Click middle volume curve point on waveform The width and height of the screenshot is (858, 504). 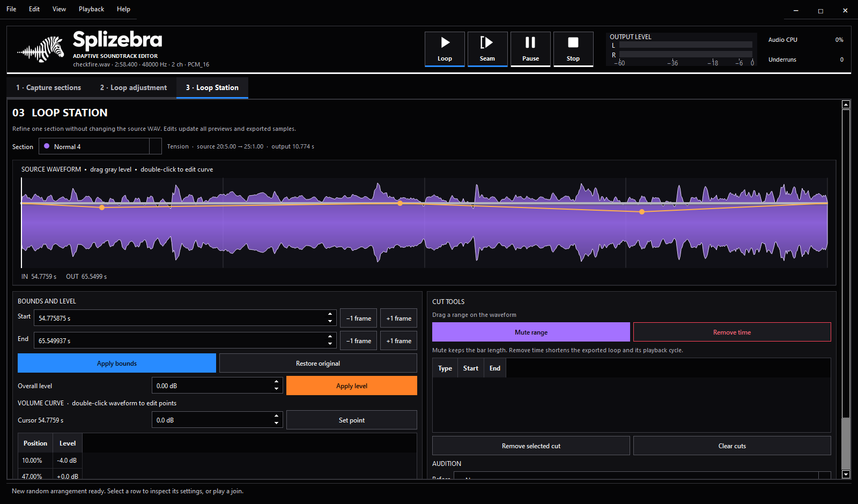[x=400, y=203]
